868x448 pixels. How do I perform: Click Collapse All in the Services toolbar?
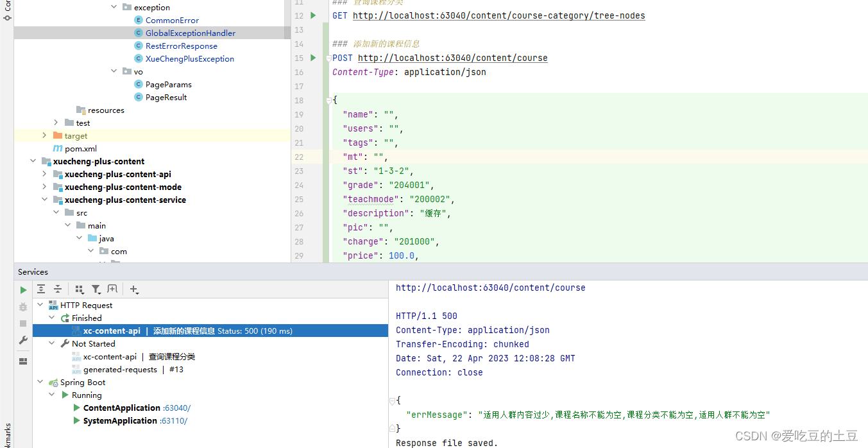[x=58, y=289]
